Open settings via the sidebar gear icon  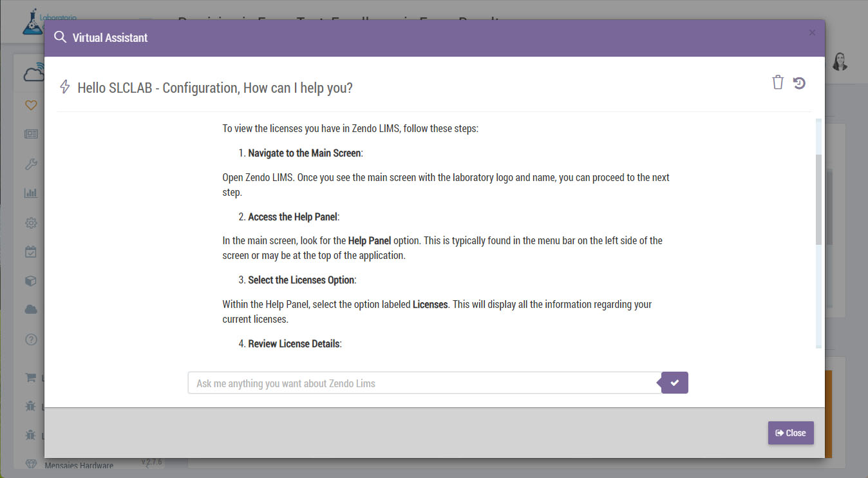(31, 223)
